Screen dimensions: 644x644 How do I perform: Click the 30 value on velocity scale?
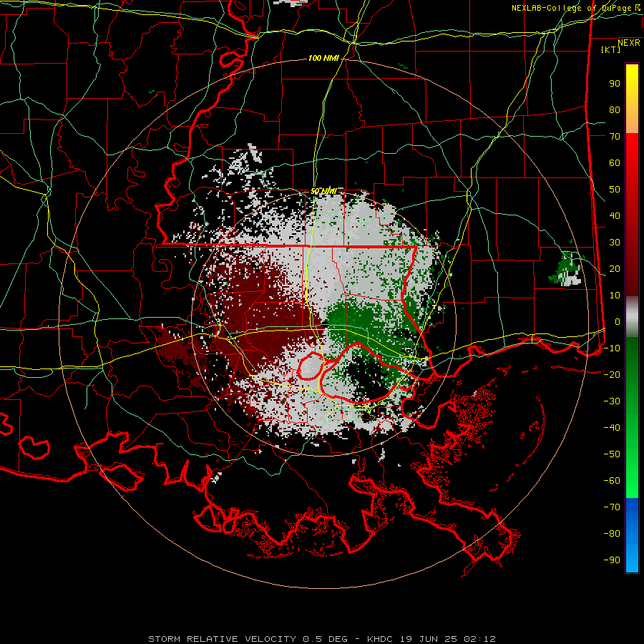pos(615,243)
